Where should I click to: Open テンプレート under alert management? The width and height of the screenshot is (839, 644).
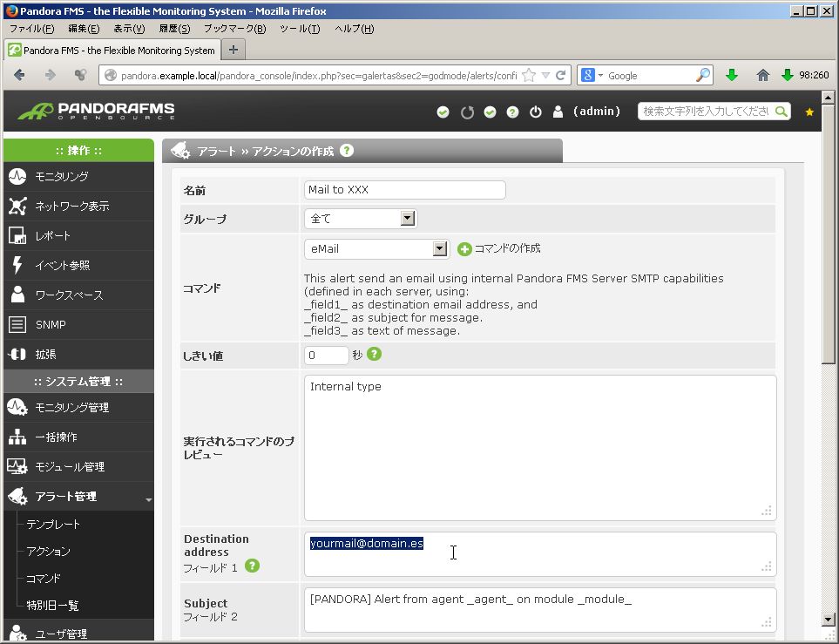tap(53, 524)
